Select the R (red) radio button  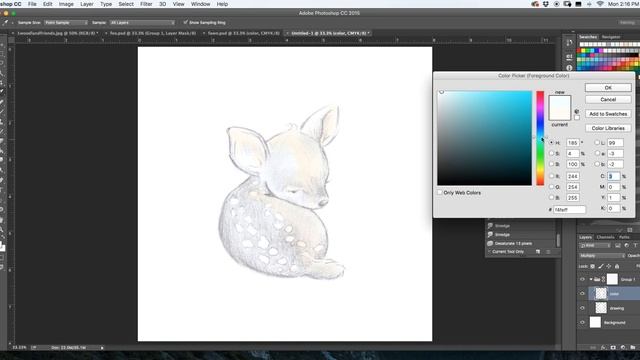coord(552,176)
